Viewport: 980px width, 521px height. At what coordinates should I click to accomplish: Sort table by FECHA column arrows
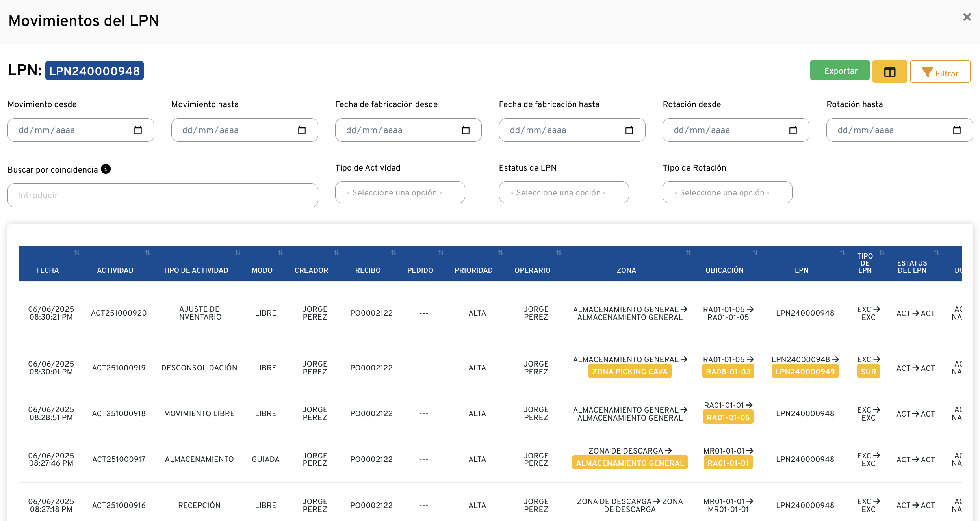[x=77, y=253]
